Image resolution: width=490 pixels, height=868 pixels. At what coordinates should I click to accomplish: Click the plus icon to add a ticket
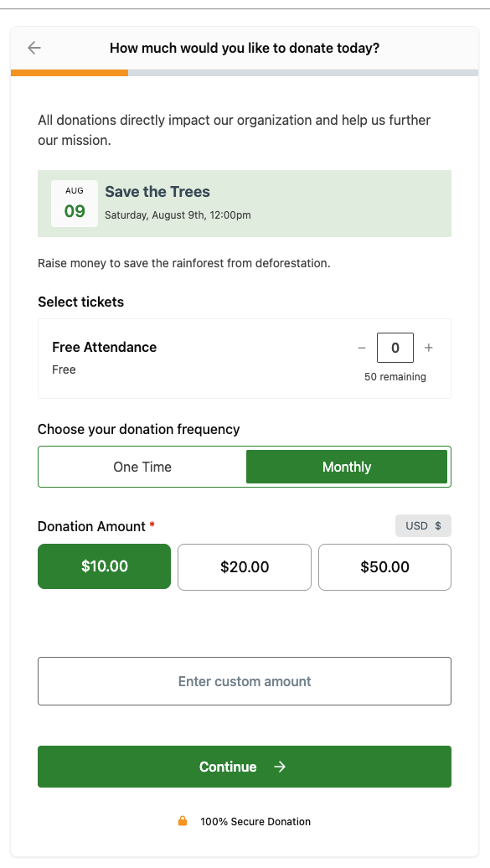[x=428, y=347]
